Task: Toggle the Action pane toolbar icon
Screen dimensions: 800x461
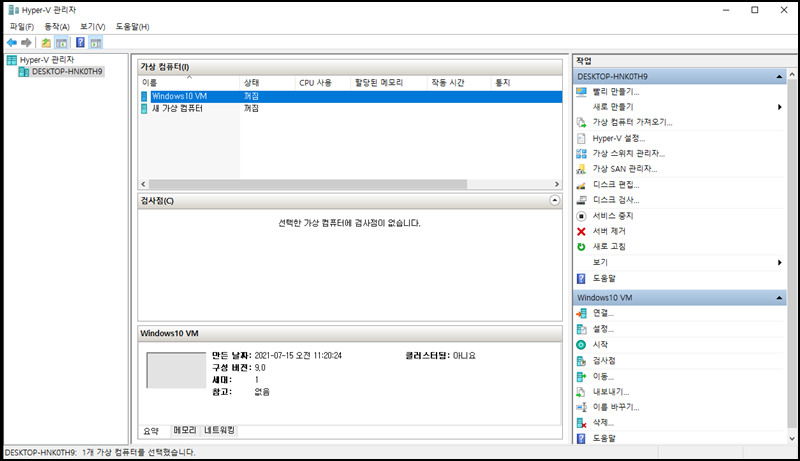Action: pos(95,43)
